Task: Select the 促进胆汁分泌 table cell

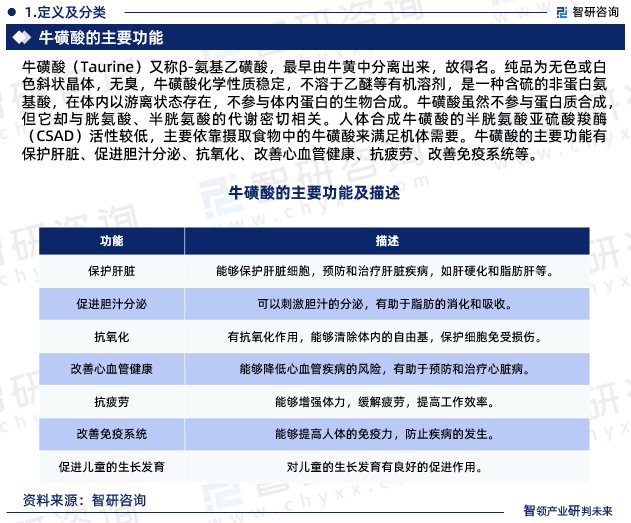Action: (x=111, y=304)
